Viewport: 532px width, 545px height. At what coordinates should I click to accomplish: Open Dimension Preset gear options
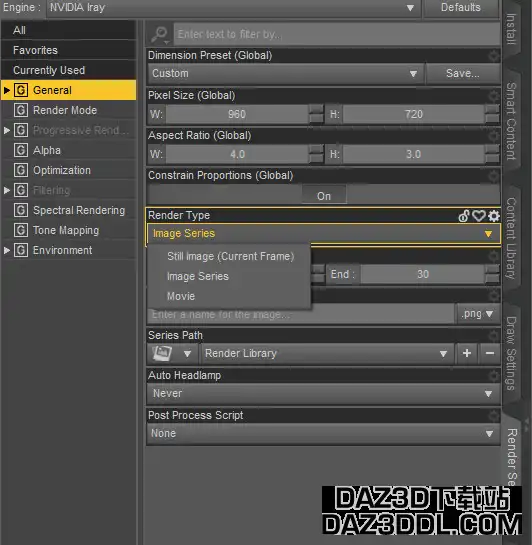[493, 56]
